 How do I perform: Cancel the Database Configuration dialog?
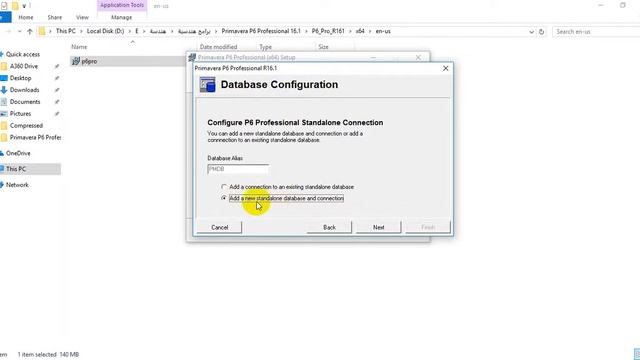coord(219,227)
